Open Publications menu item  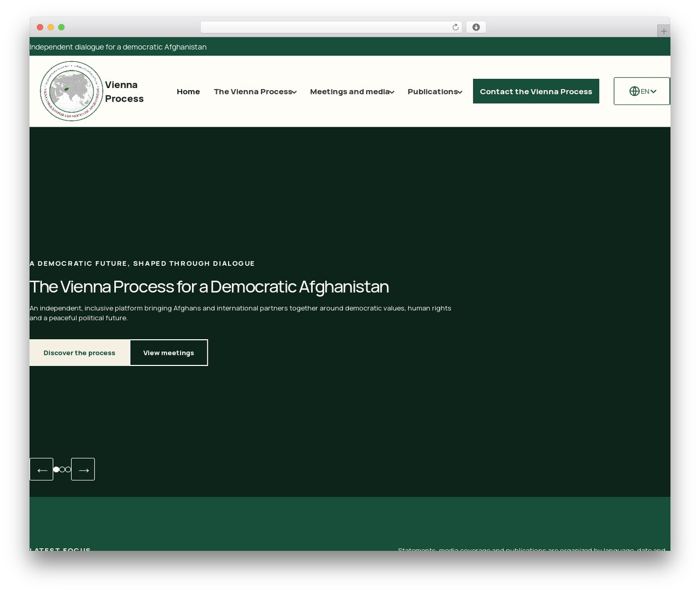click(x=432, y=91)
